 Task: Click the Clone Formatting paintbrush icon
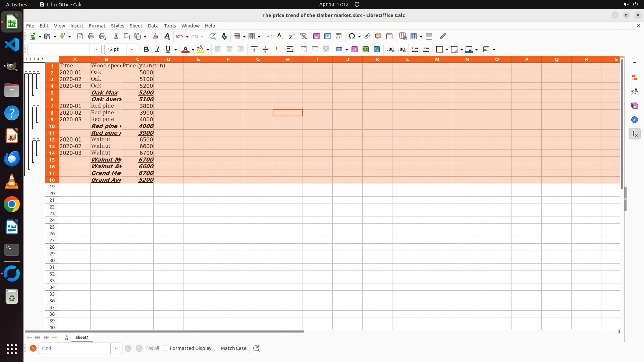[x=155, y=36]
